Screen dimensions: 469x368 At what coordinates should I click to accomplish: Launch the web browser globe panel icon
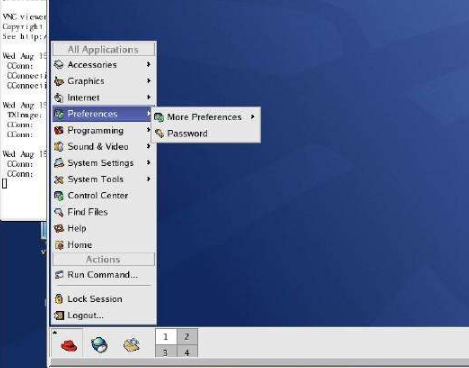[99, 344]
